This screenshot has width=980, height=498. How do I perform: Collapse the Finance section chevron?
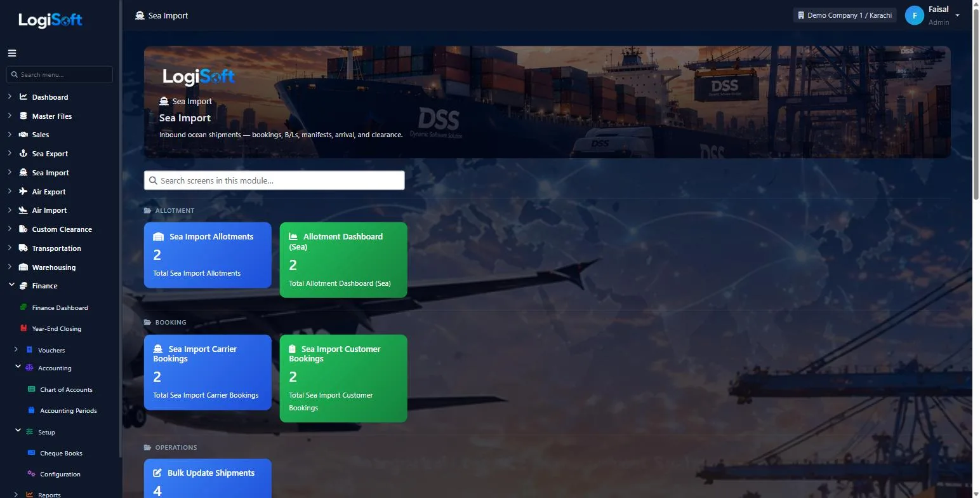pyautogui.click(x=11, y=285)
